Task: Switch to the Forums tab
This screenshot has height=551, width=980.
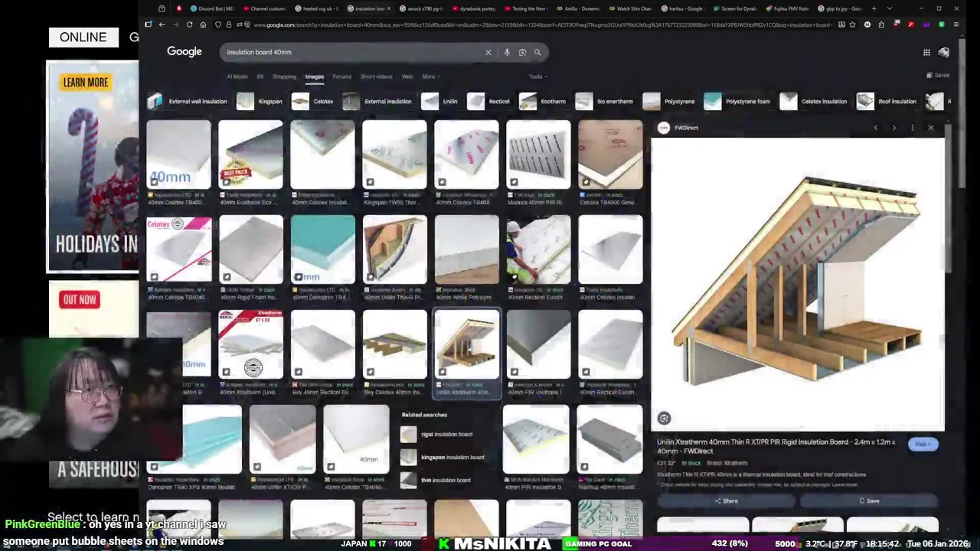Action: click(x=341, y=77)
